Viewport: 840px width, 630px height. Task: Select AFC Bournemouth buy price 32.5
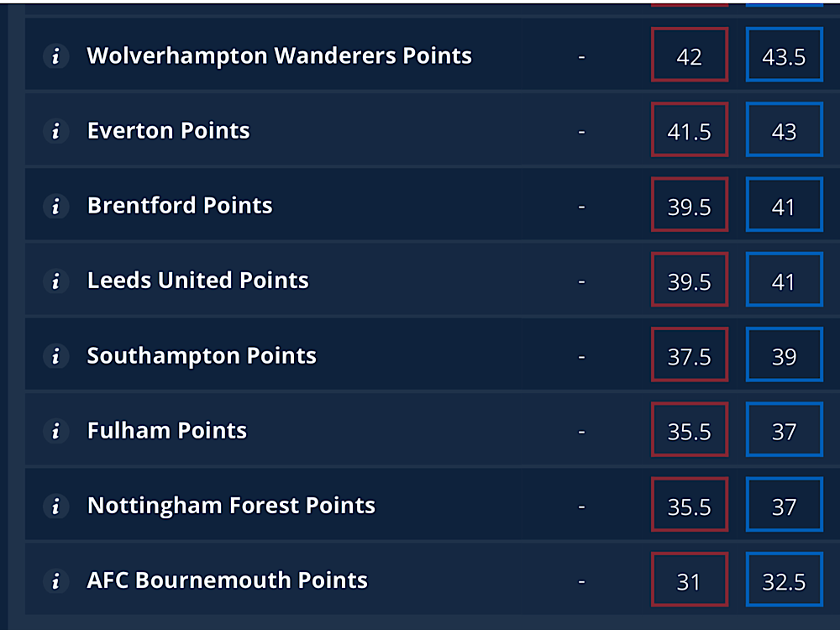pos(785,580)
